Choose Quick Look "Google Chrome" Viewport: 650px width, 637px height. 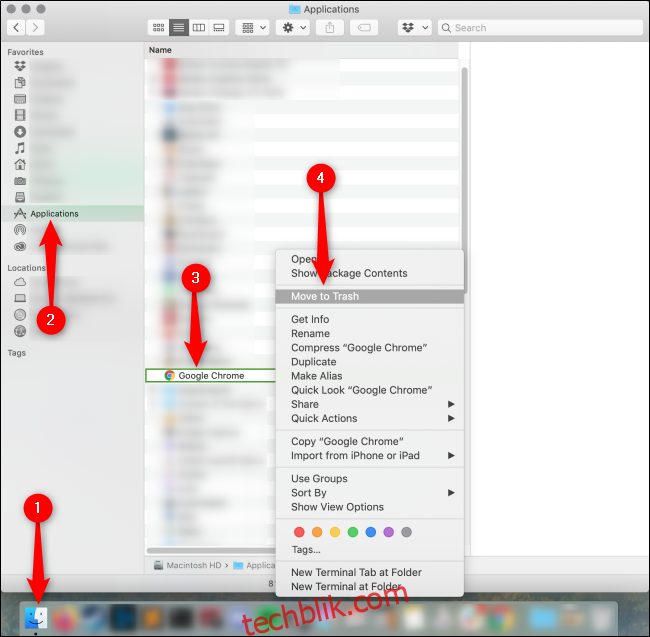369,390
